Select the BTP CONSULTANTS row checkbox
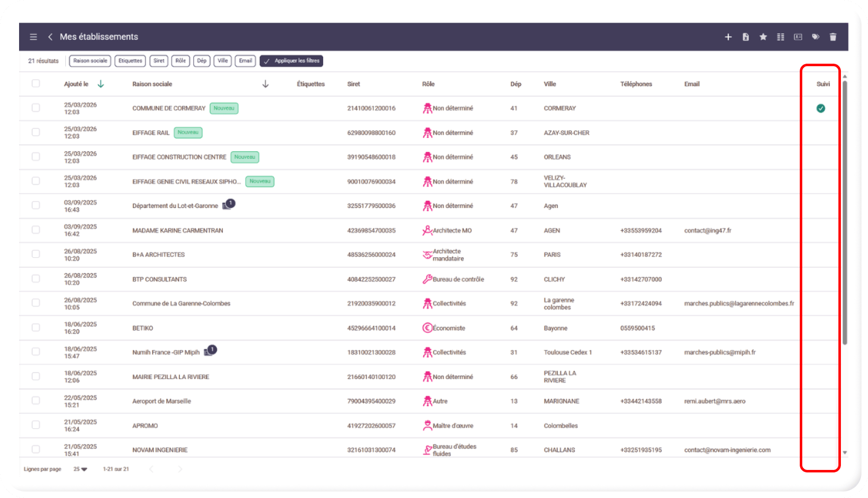 [x=36, y=279]
